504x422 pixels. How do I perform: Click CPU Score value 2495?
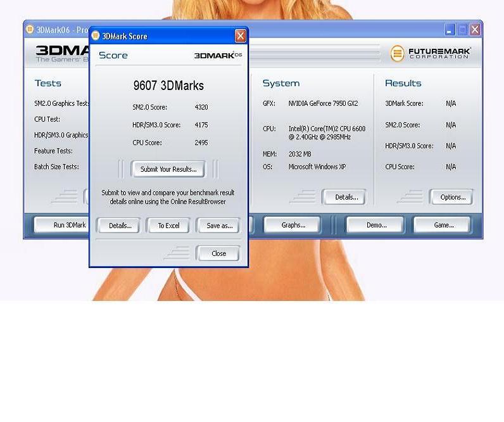pos(201,143)
